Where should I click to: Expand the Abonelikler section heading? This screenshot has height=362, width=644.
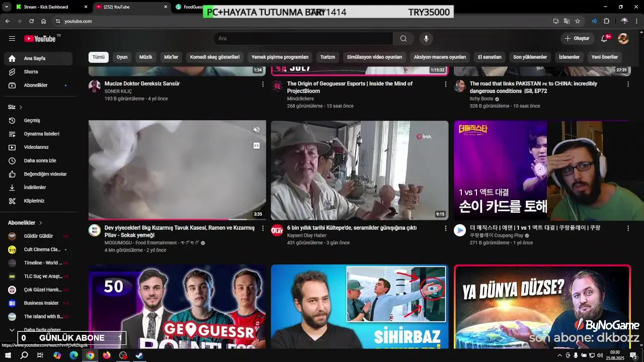pos(25,223)
